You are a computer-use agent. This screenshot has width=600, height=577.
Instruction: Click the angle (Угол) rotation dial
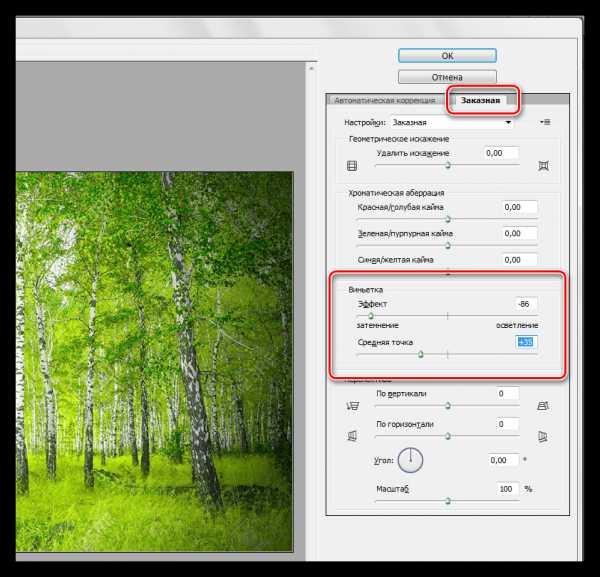(x=410, y=460)
